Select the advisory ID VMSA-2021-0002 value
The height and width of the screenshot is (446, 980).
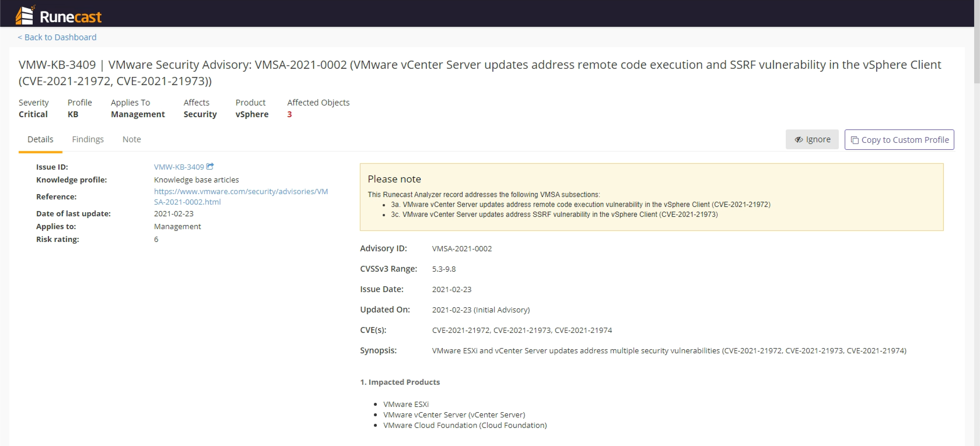tap(462, 249)
